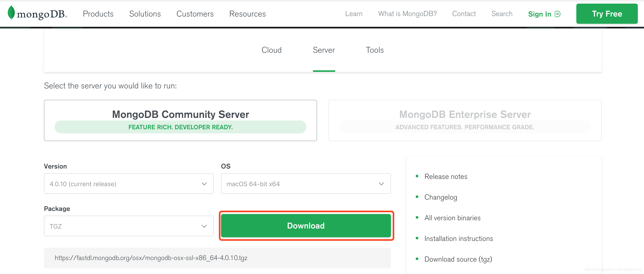Viewport: 644px width, 274px height.
Task: Click the Search icon in the header
Action: tap(501, 14)
